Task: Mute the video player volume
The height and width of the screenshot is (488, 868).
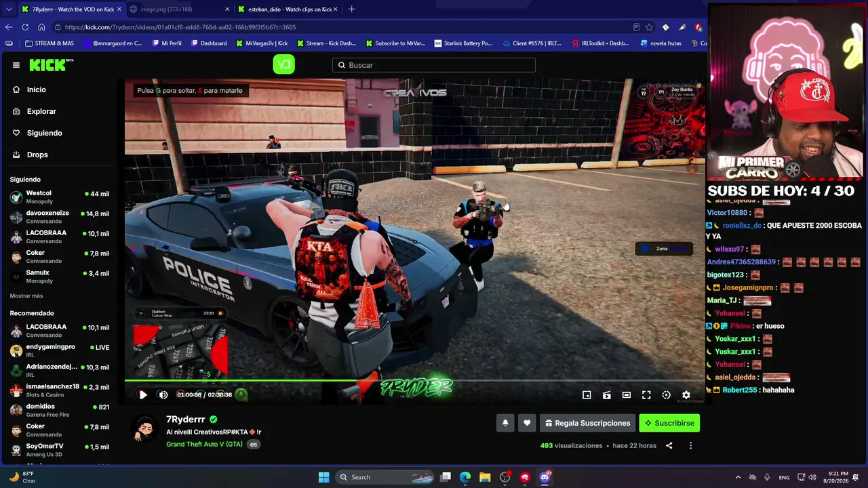Action: pyautogui.click(x=163, y=394)
